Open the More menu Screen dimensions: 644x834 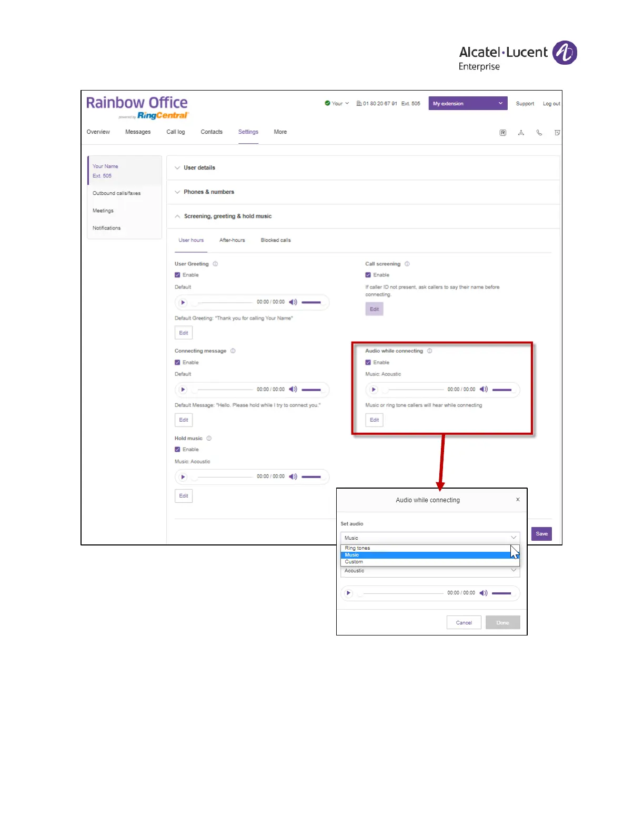[280, 132]
